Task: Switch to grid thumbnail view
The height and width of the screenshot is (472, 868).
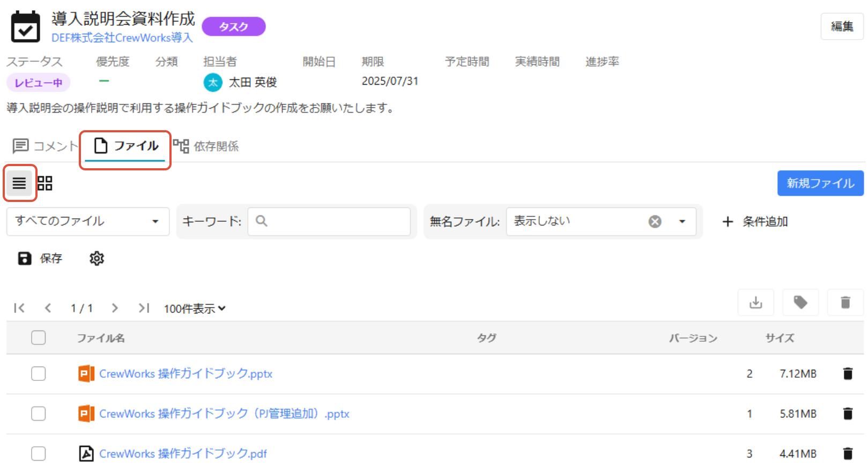Action: point(45,183)
